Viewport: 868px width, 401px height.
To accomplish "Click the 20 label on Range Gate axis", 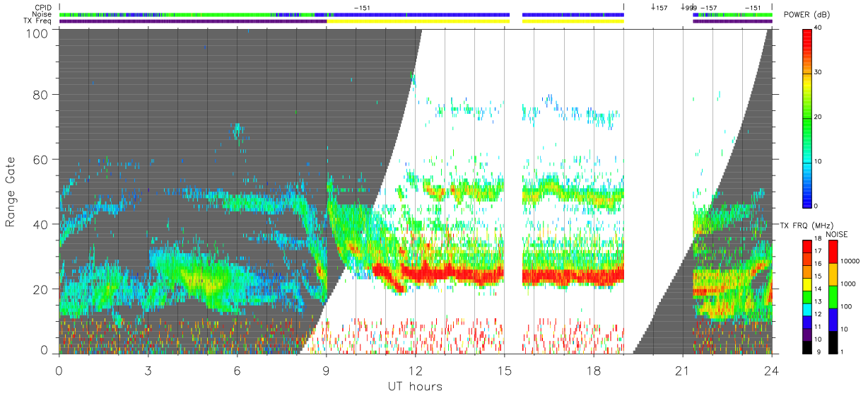I will point(40,289).
